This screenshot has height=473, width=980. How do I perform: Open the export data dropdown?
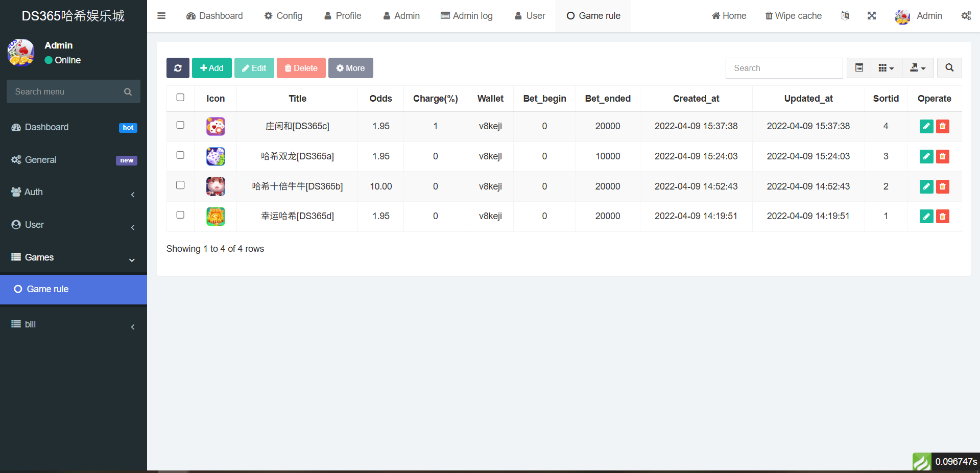[918, 68]
